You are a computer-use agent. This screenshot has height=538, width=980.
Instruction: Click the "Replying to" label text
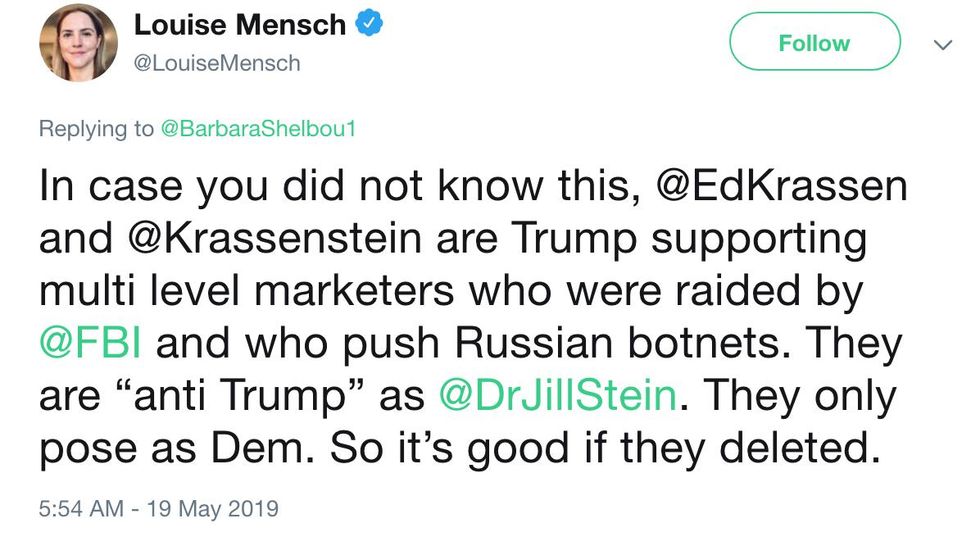(x=96, y=129)
